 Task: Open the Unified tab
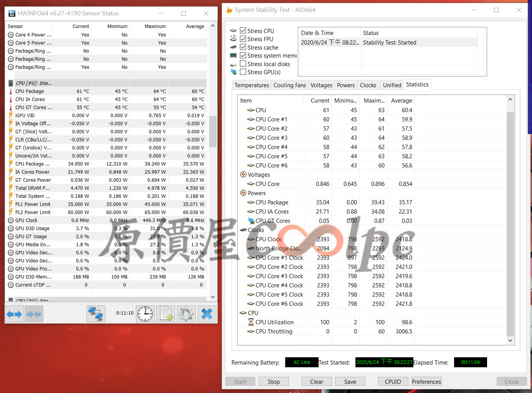click(x=392, y=85)
